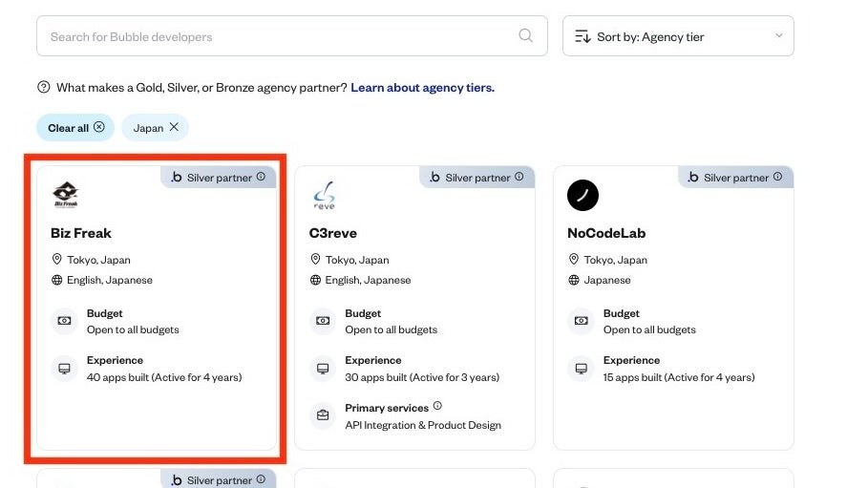Viewport: 868px width, 488px height.
Task: Click the circled x icon in Clear all
Action: click(x=99, y=127)
